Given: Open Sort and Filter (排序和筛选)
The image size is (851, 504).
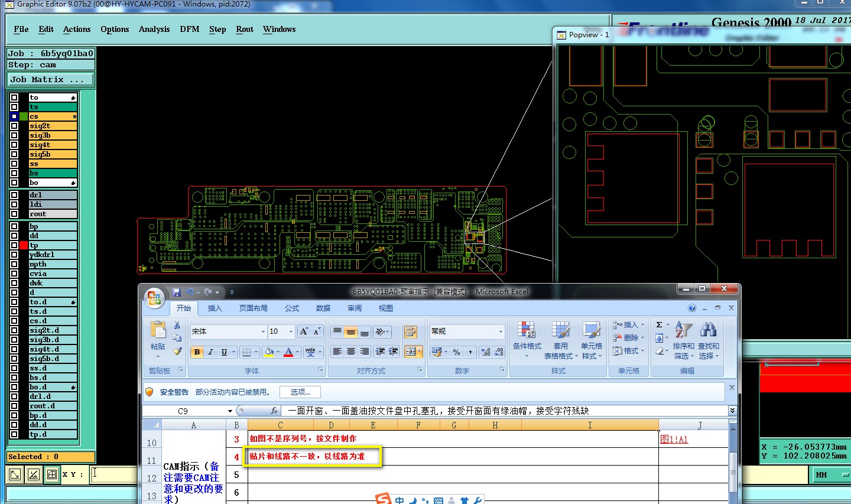Looking at the screenshot, I should (x=683, y=340).
